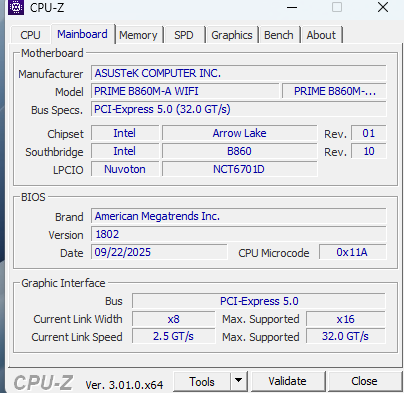Click BIOS version 1802 field
Screen dimensions: 404x393
239,234
